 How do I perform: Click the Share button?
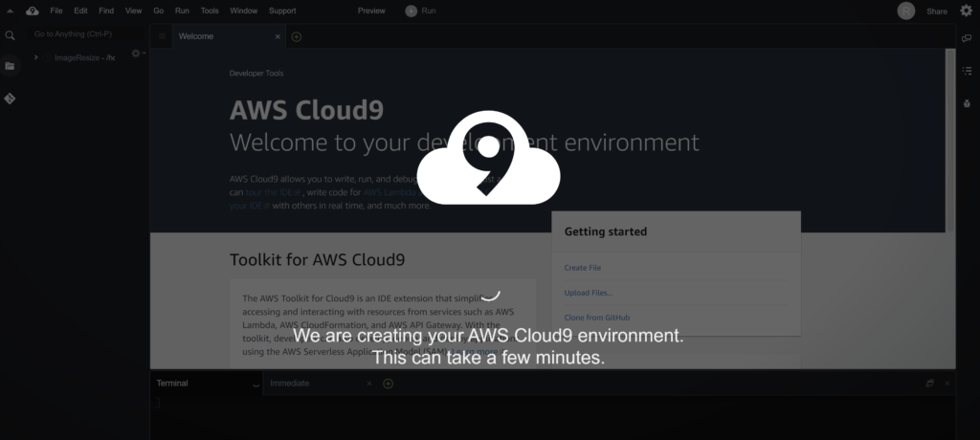pyautogui.click(x=936, y=11)
